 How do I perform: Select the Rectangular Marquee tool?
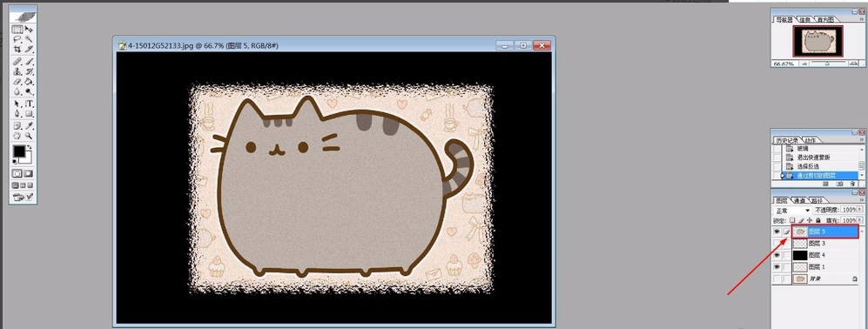pos(17,30)
